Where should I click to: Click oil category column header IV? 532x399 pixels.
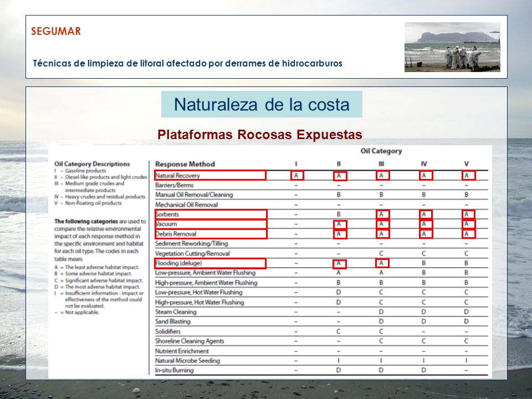coord(424,164)
